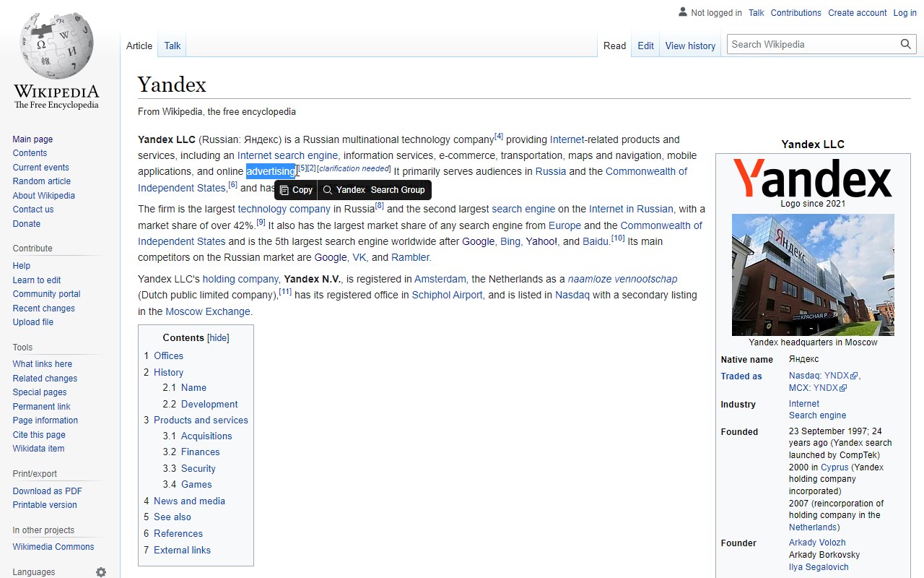The image size is (924, 578).
Task: Jump to 3.1 Acquisitions in contents
Action: [206, 436]
